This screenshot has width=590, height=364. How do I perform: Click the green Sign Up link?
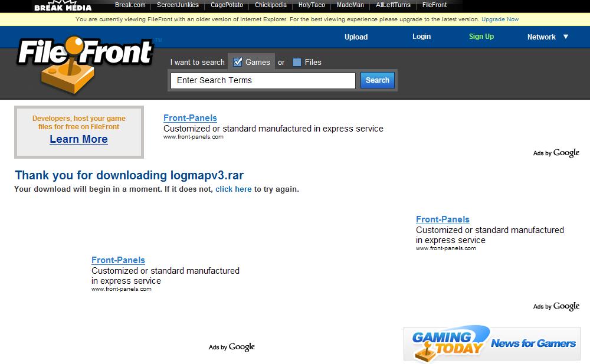pyautogui.click(x=481, y=37)
